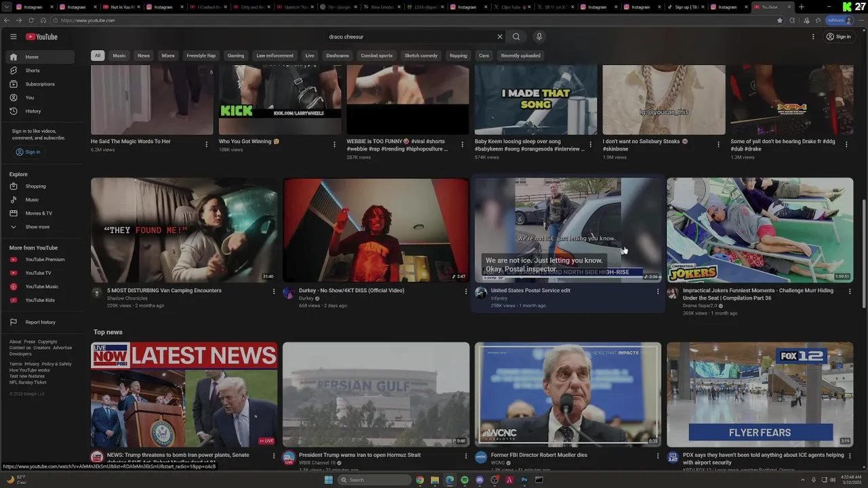868x488 pixels.
Task: Open Photoshop from the taskbar
Action: coord(524,480)
